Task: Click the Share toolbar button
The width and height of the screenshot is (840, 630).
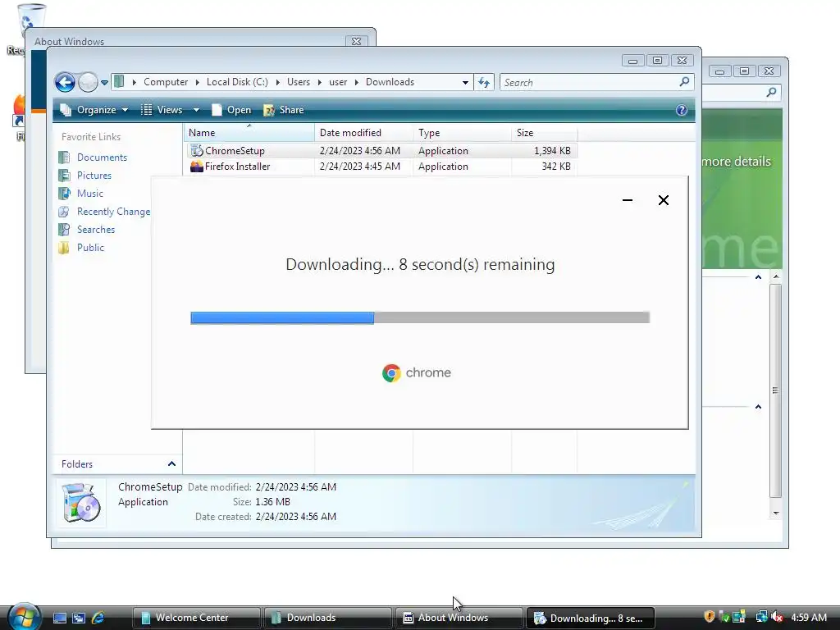Action: pyautogui.click(x=284, y=110)
